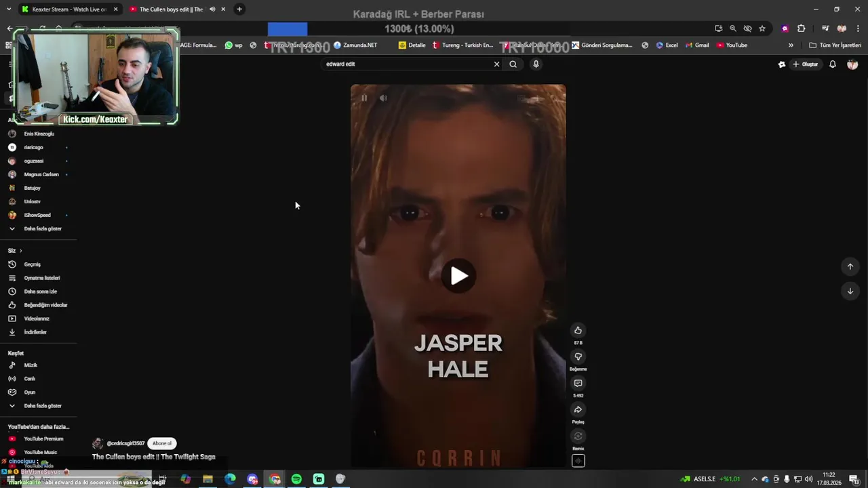868x488 pixels.
Task: Open IShowSpeed subscription channel
Action: click(37, 215)
